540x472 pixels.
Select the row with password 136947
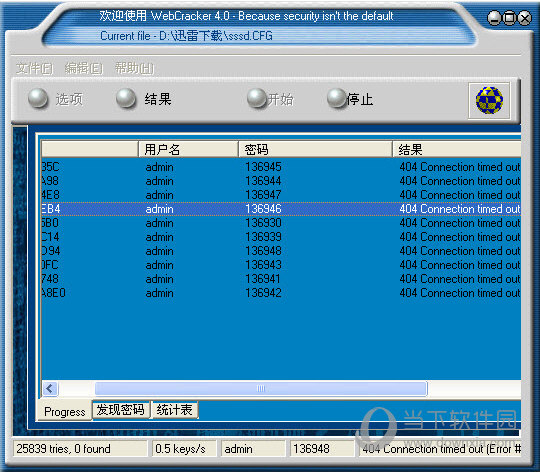pyautogui.click(x=281, y=195)
